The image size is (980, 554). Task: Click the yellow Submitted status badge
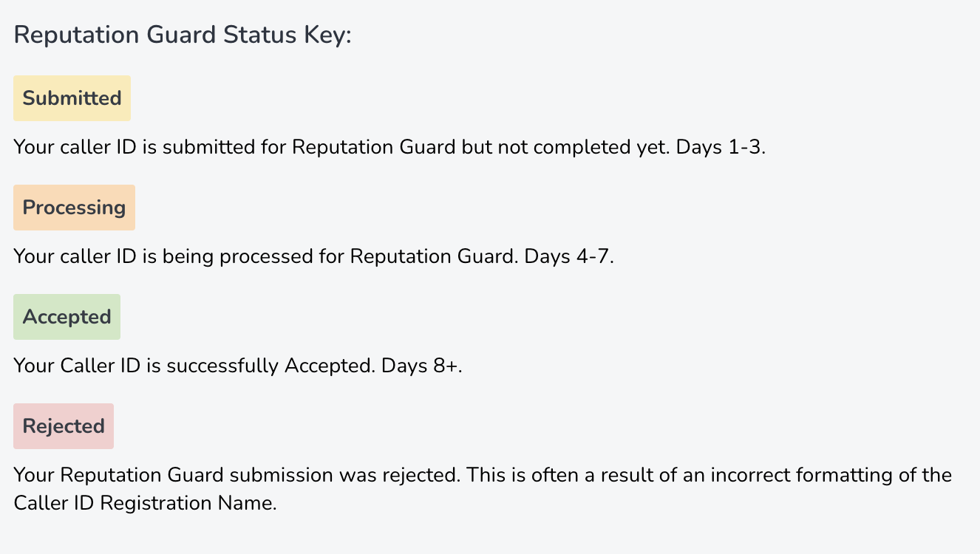(x=72, y=98)
